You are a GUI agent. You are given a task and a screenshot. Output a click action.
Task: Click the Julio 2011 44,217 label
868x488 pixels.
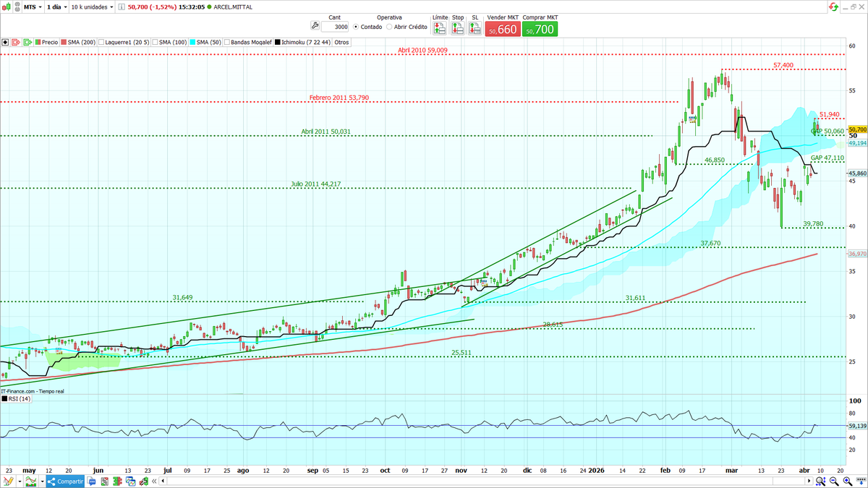click(x=315, y=184)
